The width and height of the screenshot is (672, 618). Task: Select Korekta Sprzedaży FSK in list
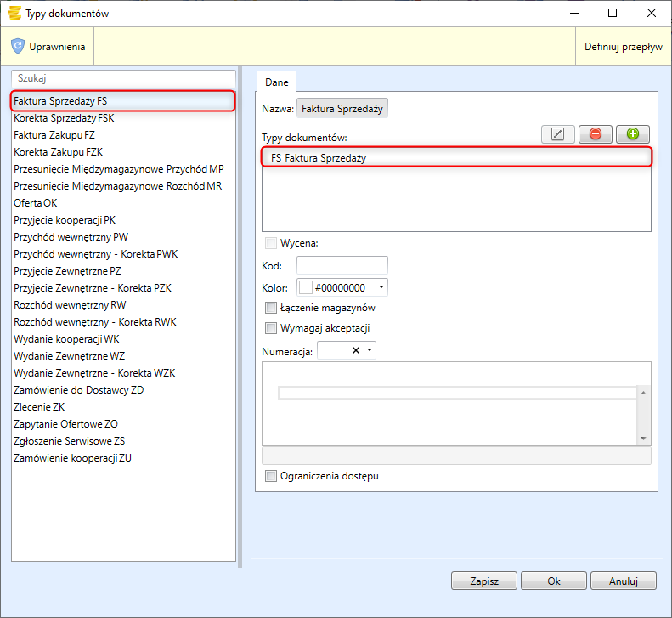(x=64, y=118)
